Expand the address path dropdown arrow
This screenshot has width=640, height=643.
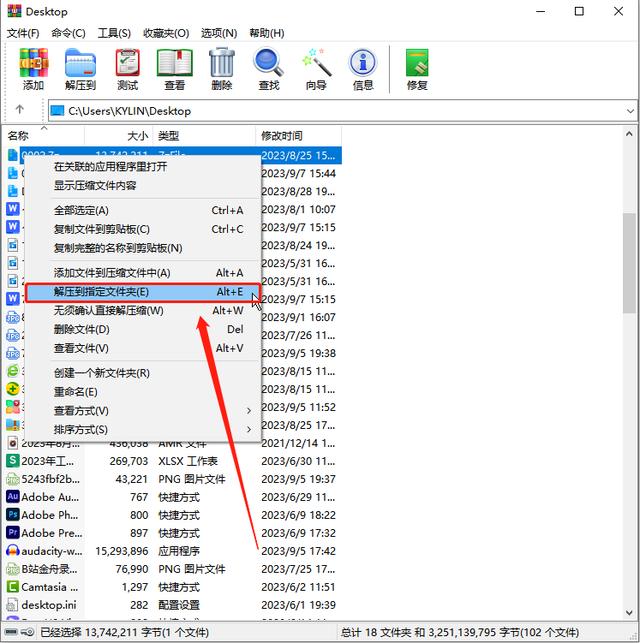click(x=629, y=111)
